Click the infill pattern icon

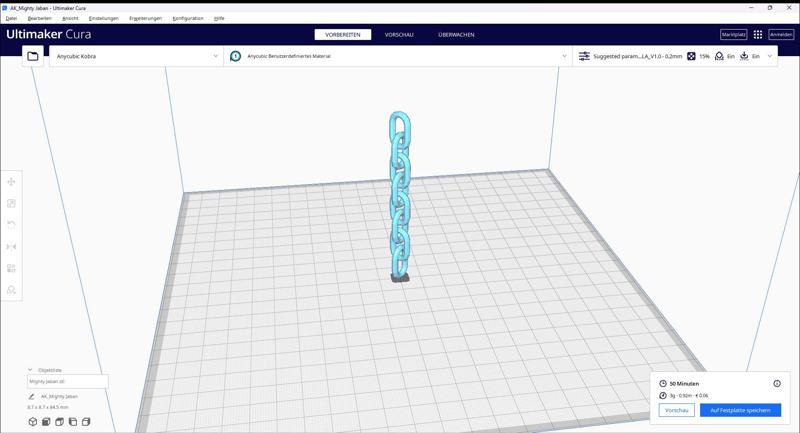[x=691, y=56]
